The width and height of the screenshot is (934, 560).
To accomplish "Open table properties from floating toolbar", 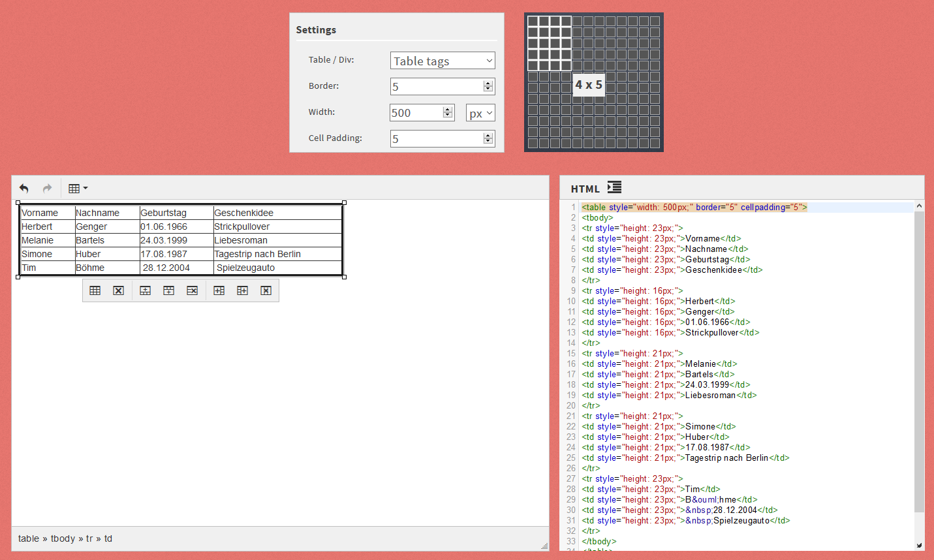I will [x=95, y=290].
